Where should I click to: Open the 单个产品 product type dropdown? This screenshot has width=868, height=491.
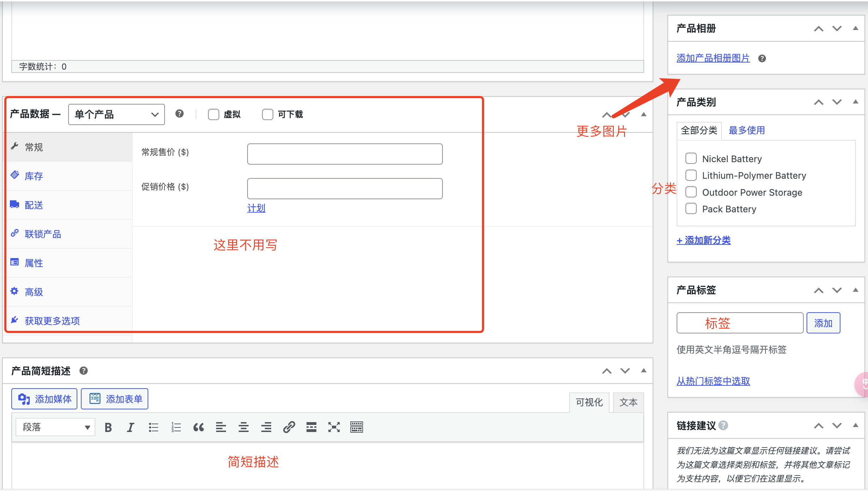117,114
